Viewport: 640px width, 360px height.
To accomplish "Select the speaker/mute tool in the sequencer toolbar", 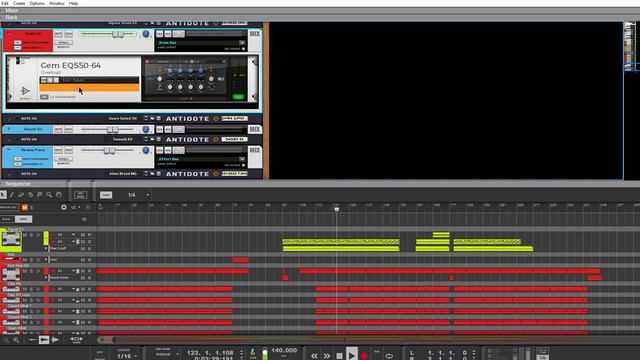I will (40, 195).
